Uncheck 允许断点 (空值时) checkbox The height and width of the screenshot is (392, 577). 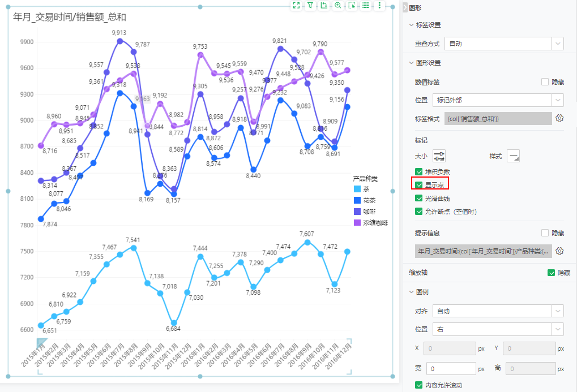418,212
